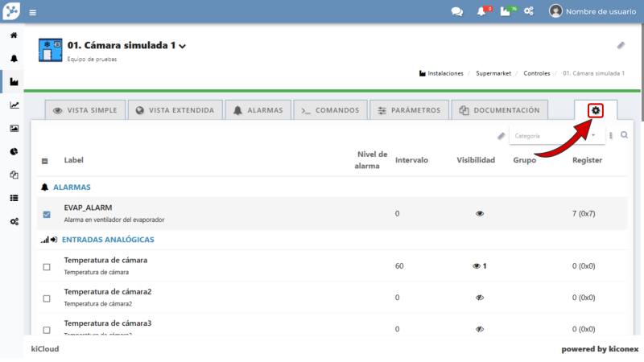Go to Supermarket breadcrumb link
Screen dimensions: 644x362
(x=495, y=73)
